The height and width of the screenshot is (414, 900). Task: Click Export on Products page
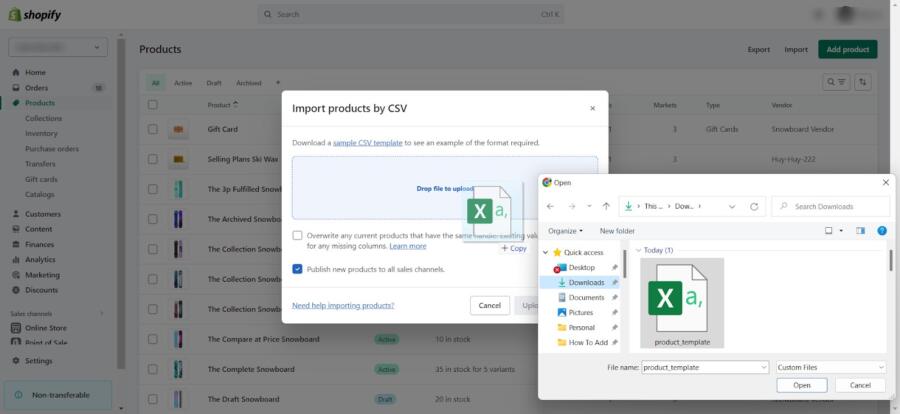click(x=759, y=49)
